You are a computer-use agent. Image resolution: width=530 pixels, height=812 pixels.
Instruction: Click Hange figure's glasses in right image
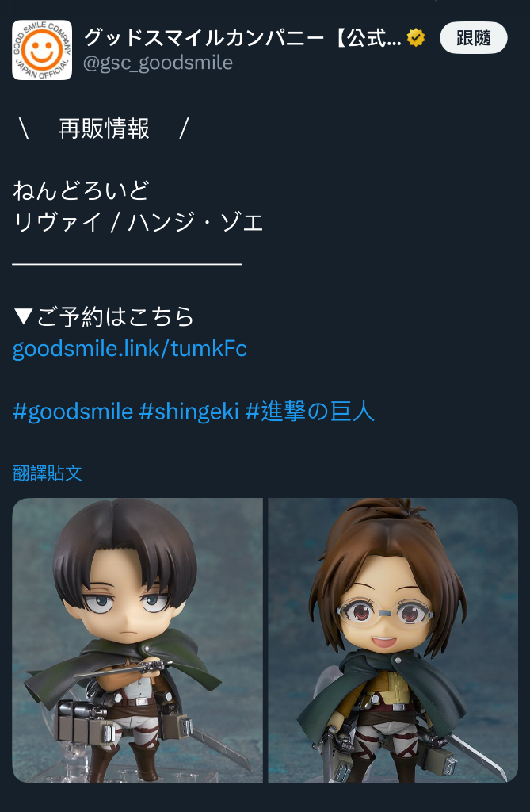click(x=386, y=613)
